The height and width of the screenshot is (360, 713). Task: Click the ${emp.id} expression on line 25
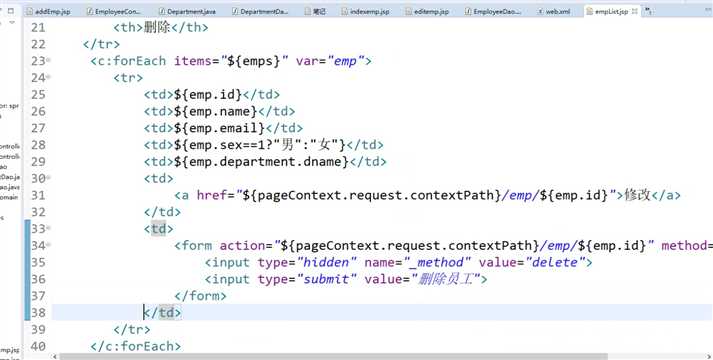pos(208,95)
